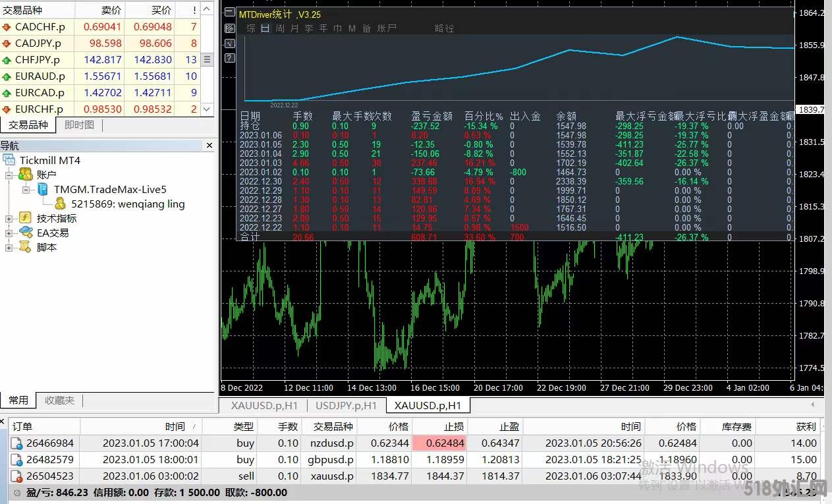Click the red down-arrow beside CADCHF.p
Viewport: 832px width, 504px height.
coord(7,27)
